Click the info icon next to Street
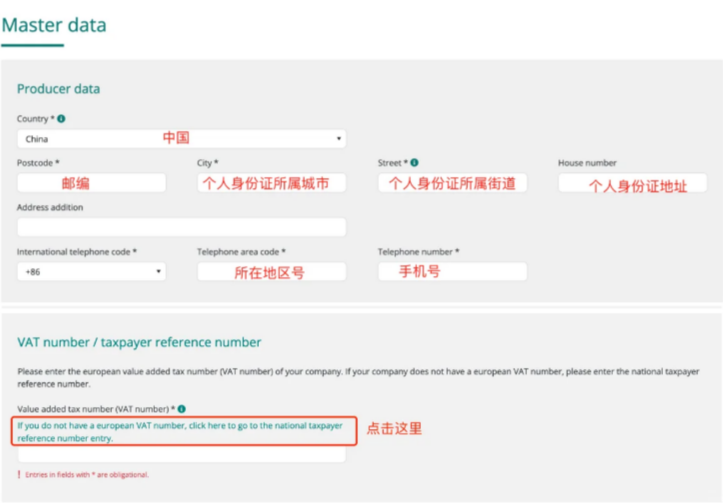Viewport: 723px width, 503px height. pos(414,163)
